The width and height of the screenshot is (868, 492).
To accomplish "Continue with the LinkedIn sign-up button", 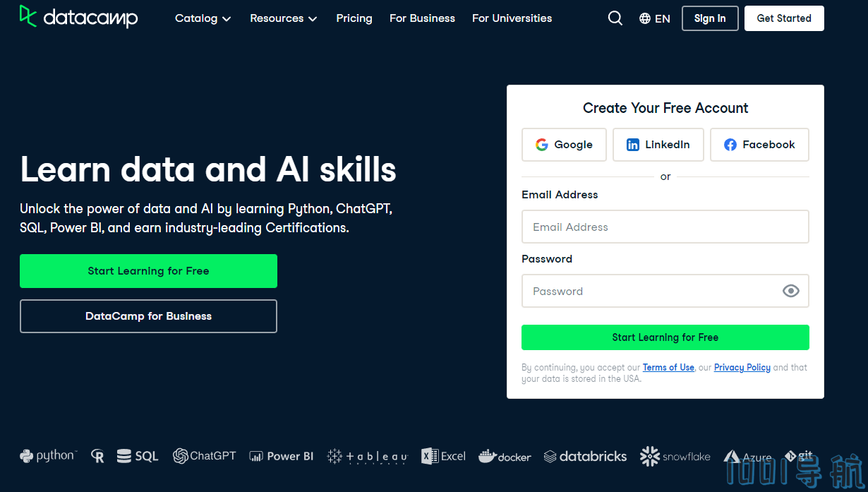I will [x=658, y=145].
